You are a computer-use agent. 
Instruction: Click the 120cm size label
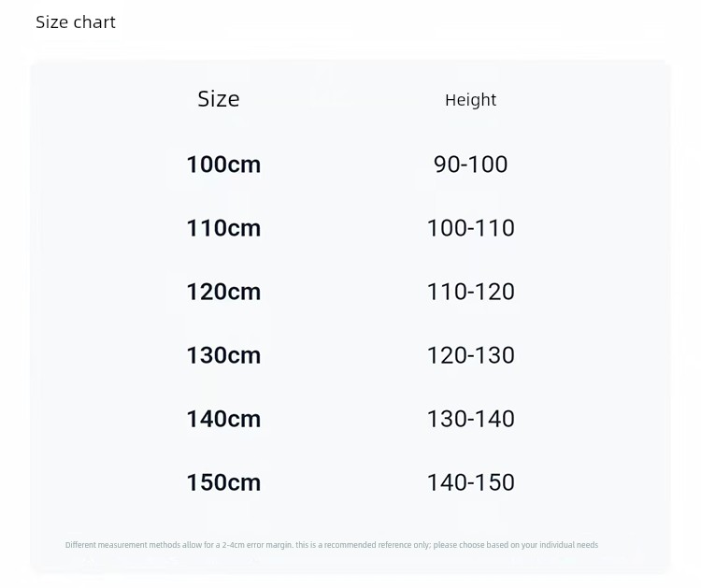pyautogui.click(x=223, y=292)
